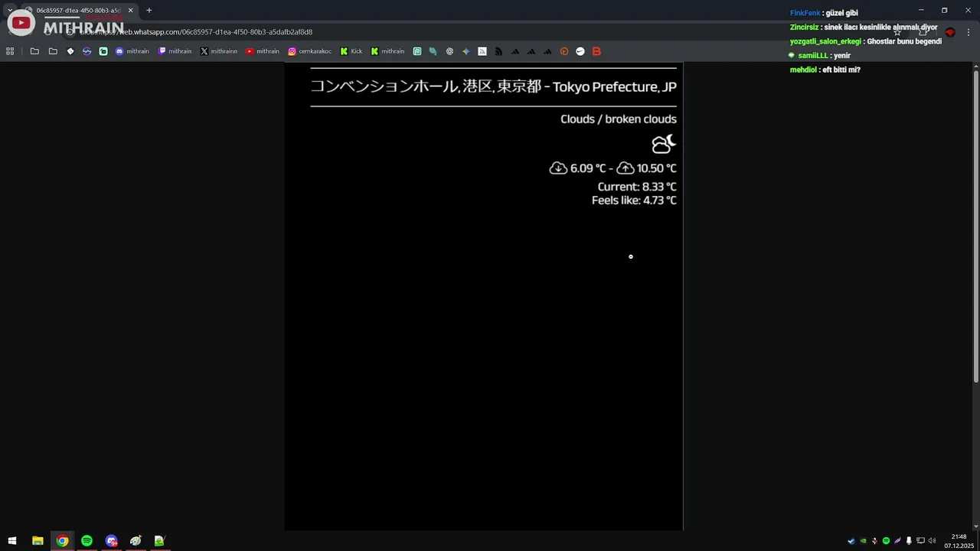Image resolution: width=980 pixels, height=551 pixels.
Task: Click mehdiol's 'eft bitti mi?' message
Action: click(825, 70)
